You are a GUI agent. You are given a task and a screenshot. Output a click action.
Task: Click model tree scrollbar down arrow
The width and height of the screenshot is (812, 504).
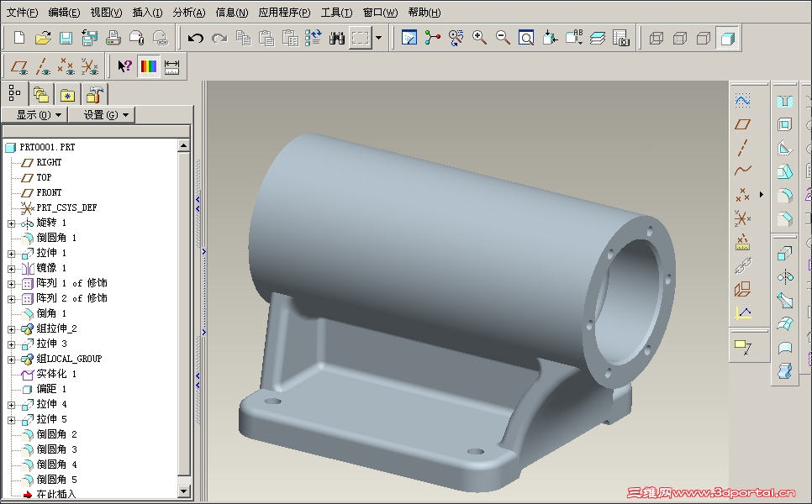184,491
